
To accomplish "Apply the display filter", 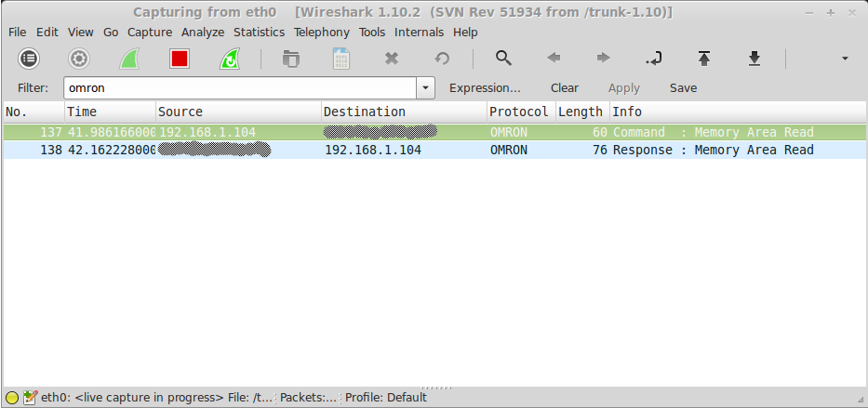I will click(x=624, y=88).
